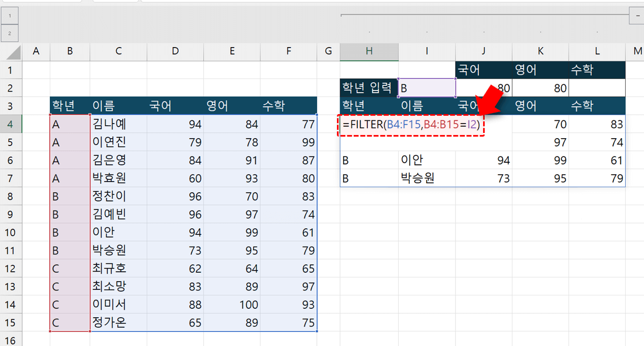Screen dimensions: 644x346
Task: Select row 1 header
Action: click(x=10, y=70)
